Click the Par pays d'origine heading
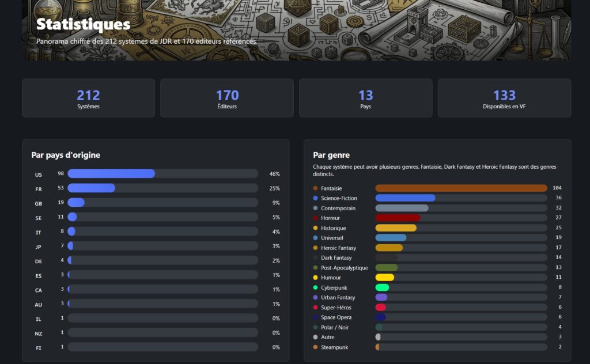The image size is (590, 364). pos(66,155)
